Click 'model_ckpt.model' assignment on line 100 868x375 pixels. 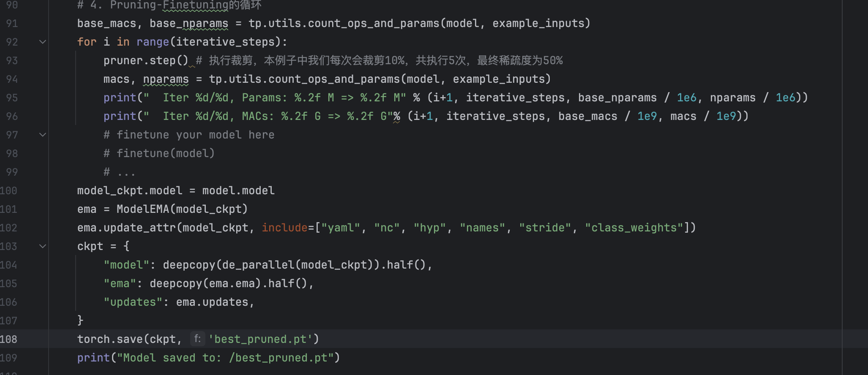130,190
